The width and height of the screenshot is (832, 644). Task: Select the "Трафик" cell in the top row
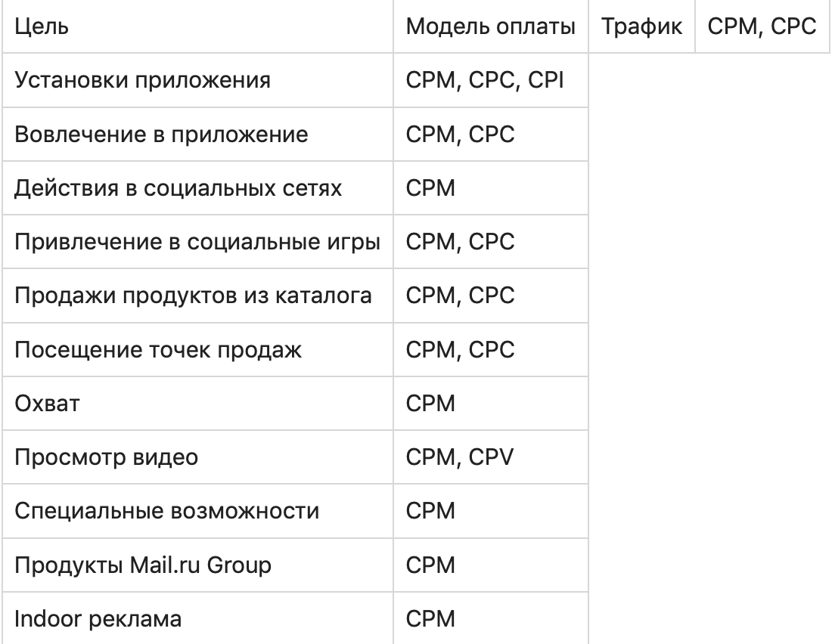click(x=641, y=27)
